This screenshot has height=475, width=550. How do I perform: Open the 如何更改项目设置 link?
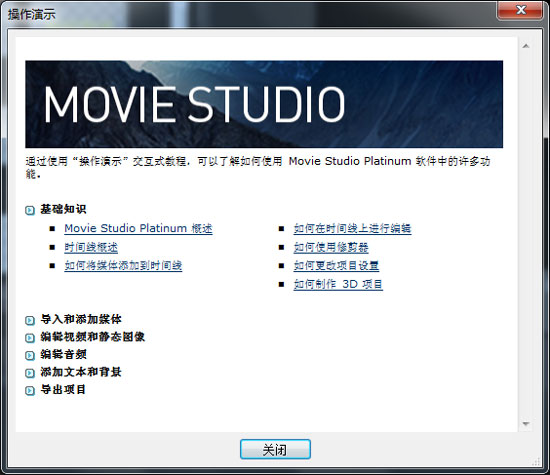click(x=336, y=266)
